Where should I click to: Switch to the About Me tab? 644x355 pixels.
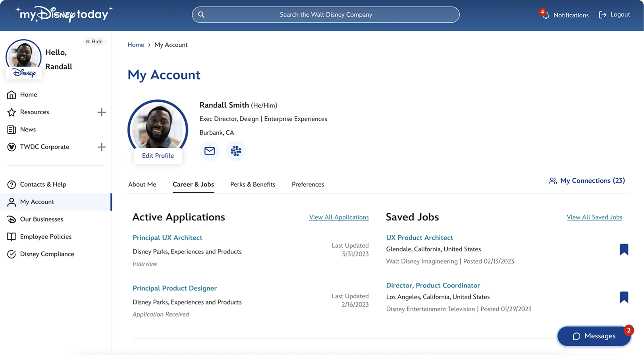click(x=142, y=184)
